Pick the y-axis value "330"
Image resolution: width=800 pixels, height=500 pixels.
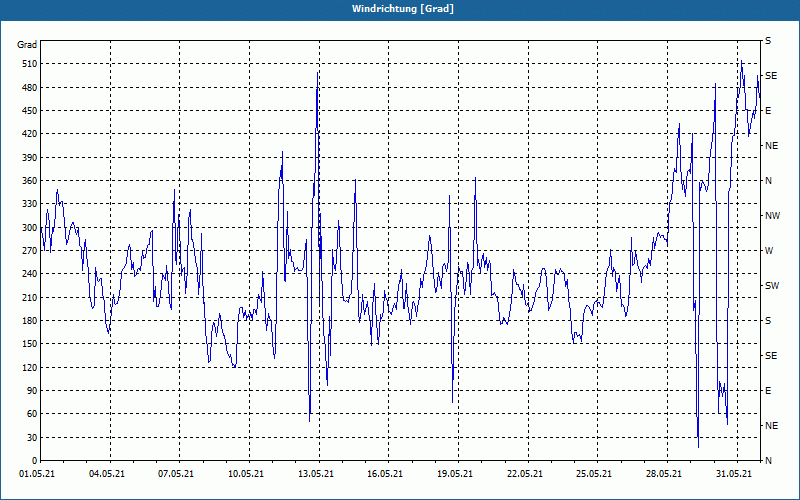click(29, 204)
